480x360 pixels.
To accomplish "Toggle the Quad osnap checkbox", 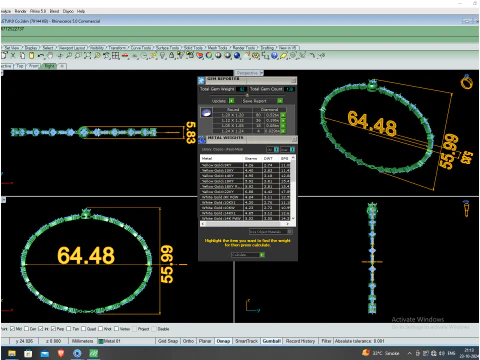I will point(83,329).
